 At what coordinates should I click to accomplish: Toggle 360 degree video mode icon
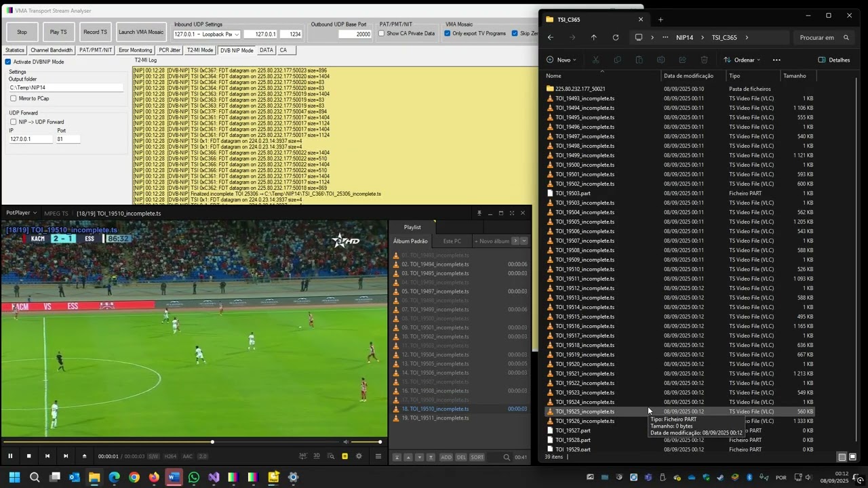302,456
